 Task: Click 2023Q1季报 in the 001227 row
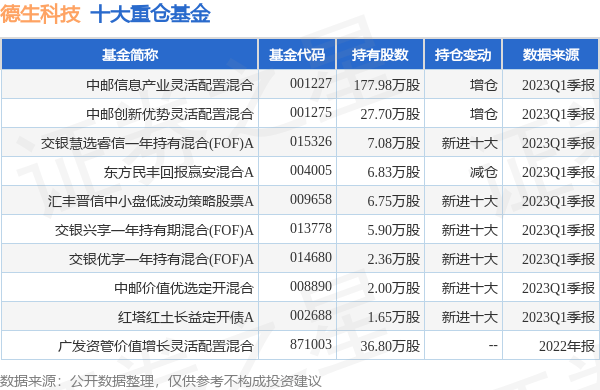[x=558, y=85]
